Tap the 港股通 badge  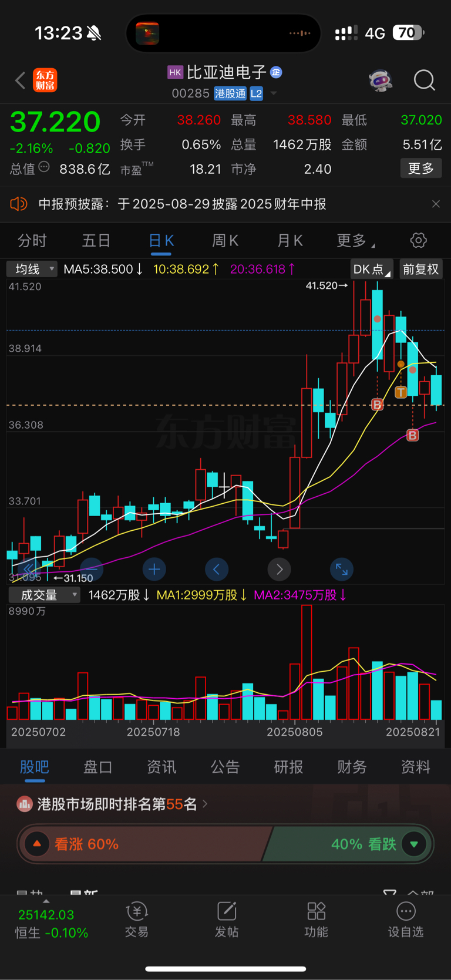pos(230,93)
